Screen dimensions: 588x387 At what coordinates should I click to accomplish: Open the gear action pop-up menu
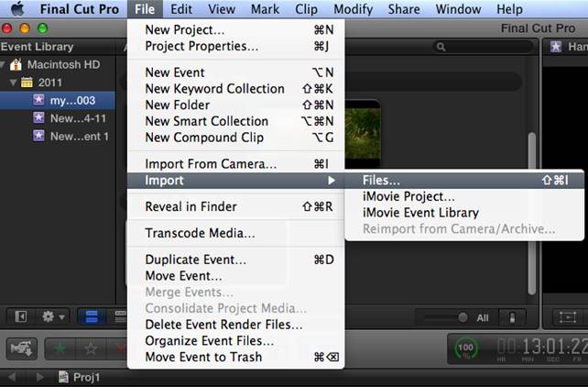click(53, 316)
